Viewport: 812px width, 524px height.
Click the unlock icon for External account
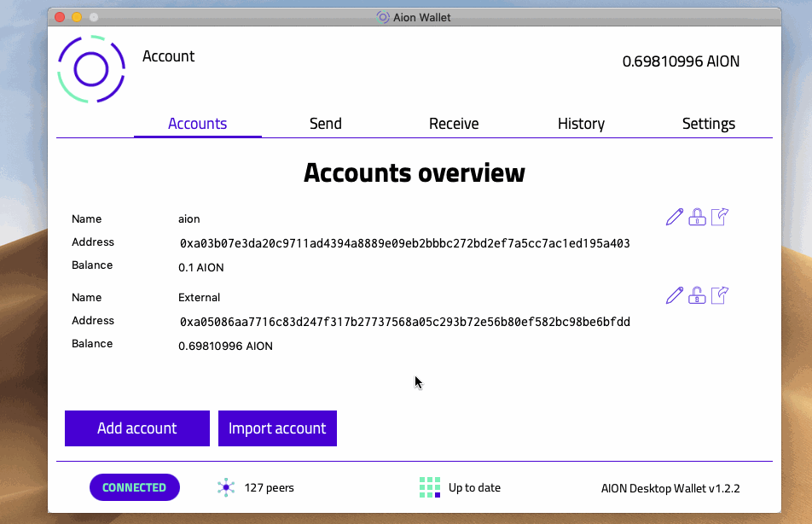697,295
